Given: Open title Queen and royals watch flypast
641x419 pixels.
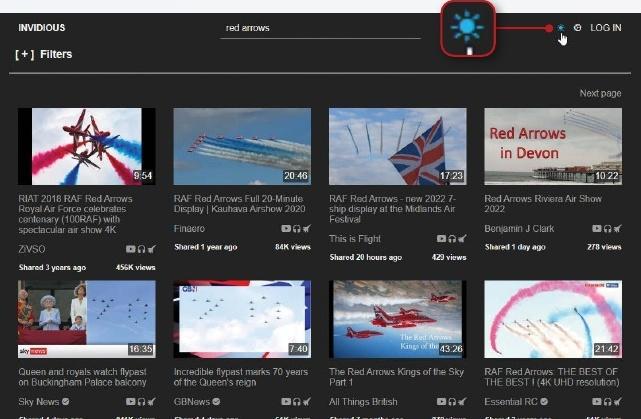Looking at the screenshot, I should [x=83, y=377].
